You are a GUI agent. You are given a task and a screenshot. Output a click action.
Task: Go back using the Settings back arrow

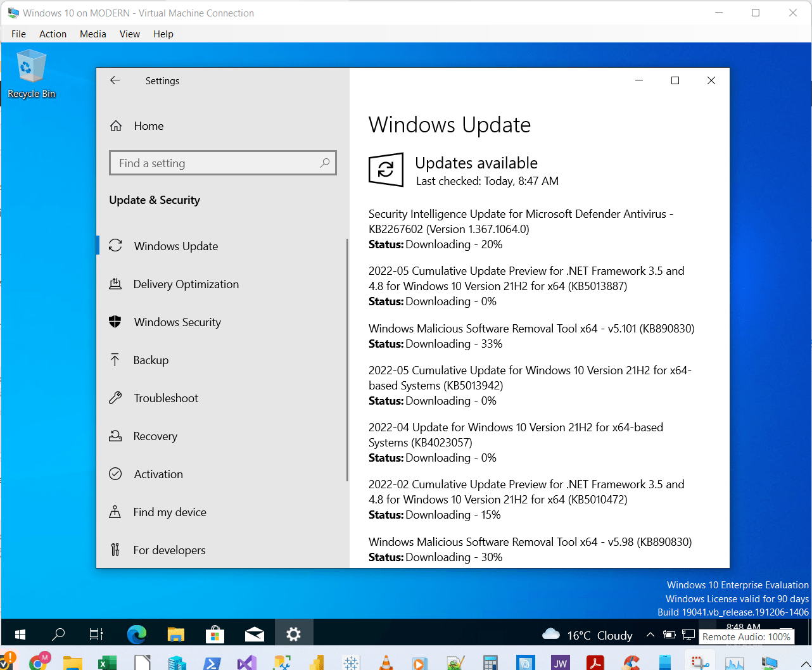[115, 80]
